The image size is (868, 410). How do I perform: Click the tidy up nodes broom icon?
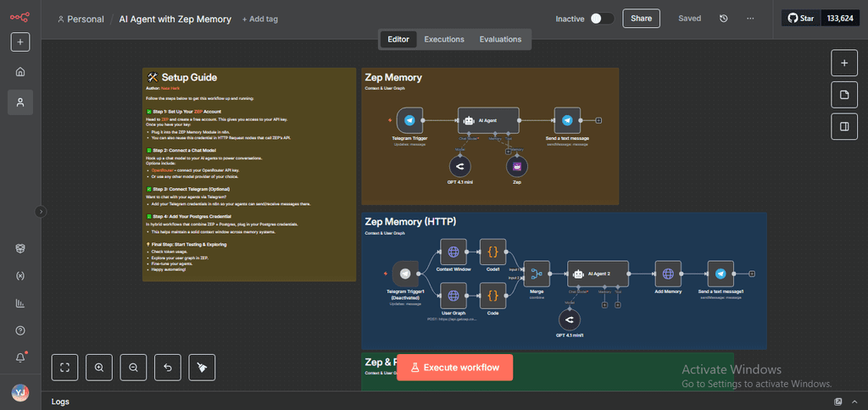202,368
